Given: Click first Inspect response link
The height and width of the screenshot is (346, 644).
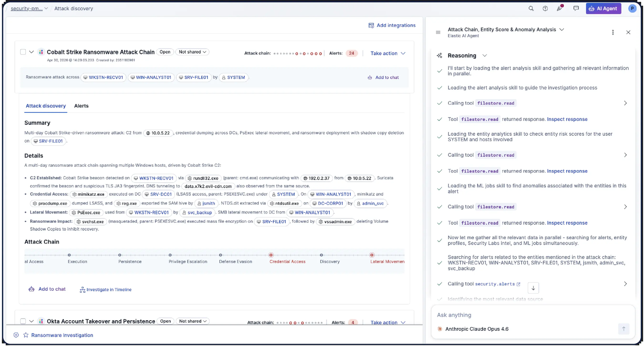Looking at the screenshot, I should point(567,119).
